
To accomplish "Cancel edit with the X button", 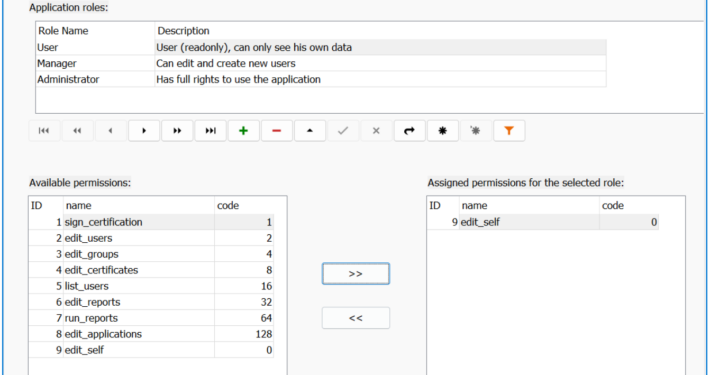I will click(x=376, y=131).
